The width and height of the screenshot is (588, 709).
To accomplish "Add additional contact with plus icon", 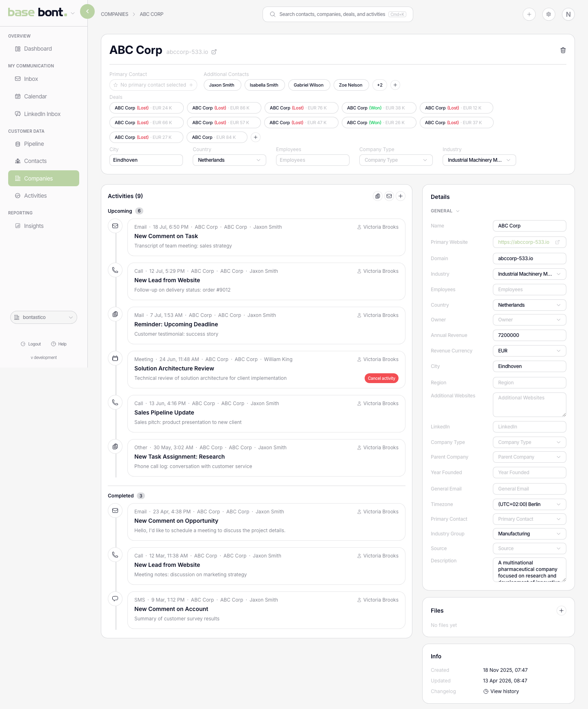I will (395, 85).
